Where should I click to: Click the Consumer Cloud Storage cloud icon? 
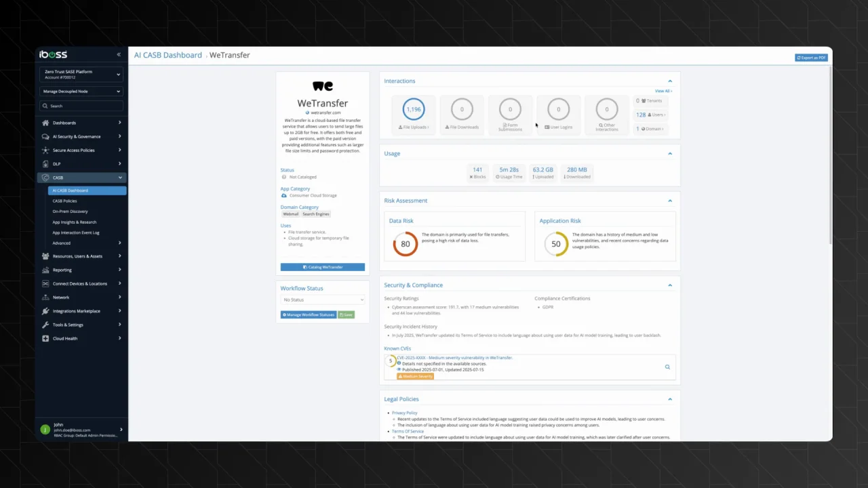[284, 195]
